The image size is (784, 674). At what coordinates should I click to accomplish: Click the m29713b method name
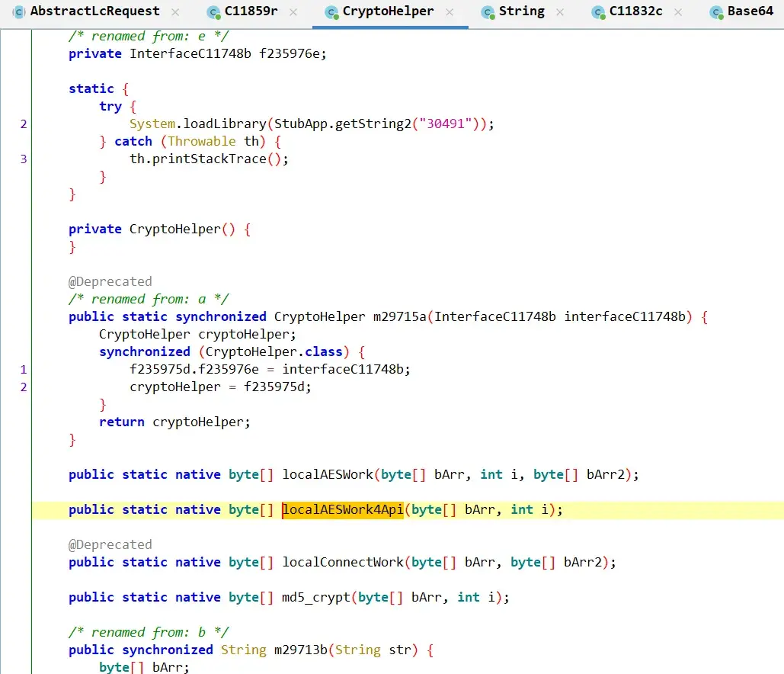[x=300, y=650]
